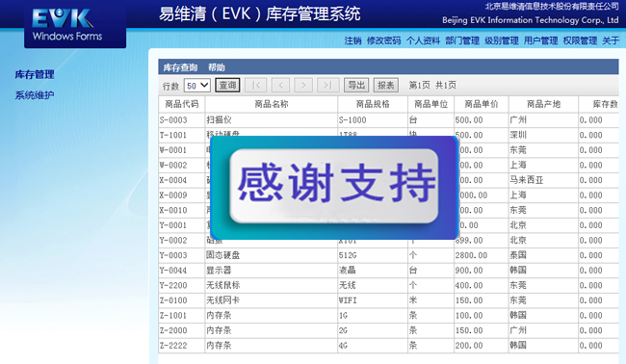
Task: Open the 部门管理 department management link
Action: (x=462, y=40)
